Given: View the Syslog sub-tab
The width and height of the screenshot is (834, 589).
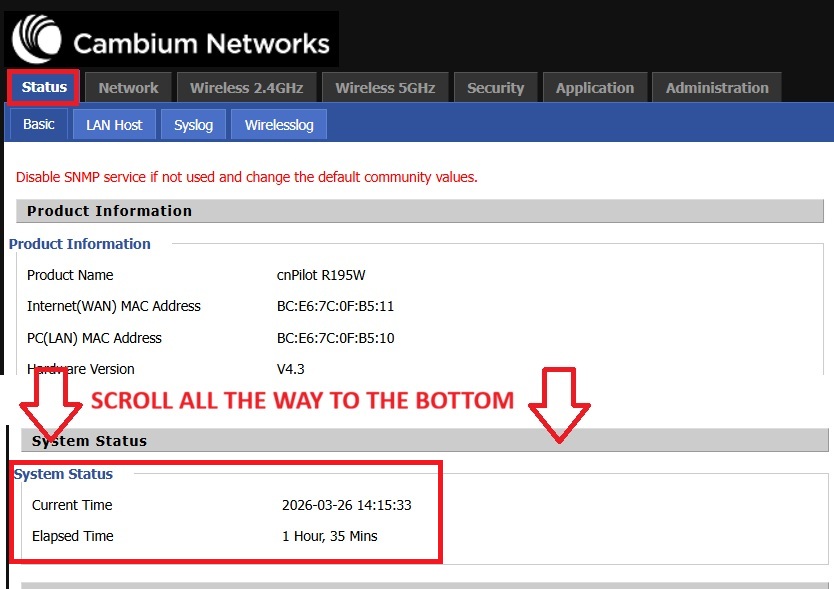Looking at the screenshot, I should [x=193, y=125].
